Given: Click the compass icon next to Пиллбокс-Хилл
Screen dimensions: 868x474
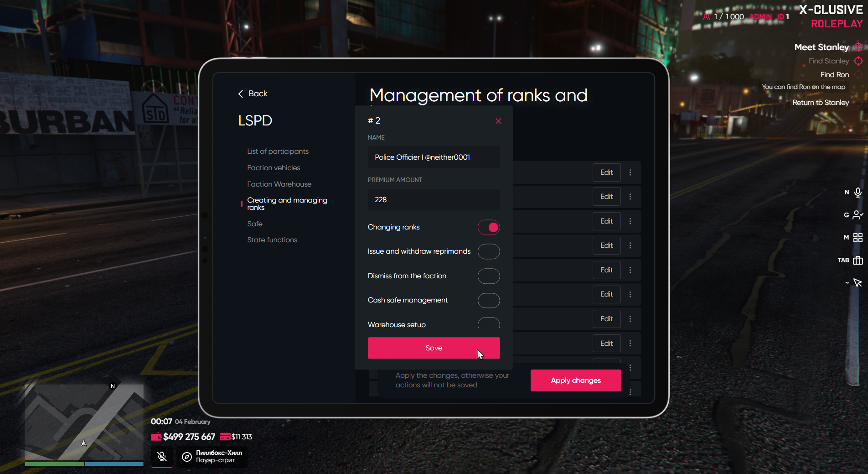Looking at the screenshot, I should (187, 457).
